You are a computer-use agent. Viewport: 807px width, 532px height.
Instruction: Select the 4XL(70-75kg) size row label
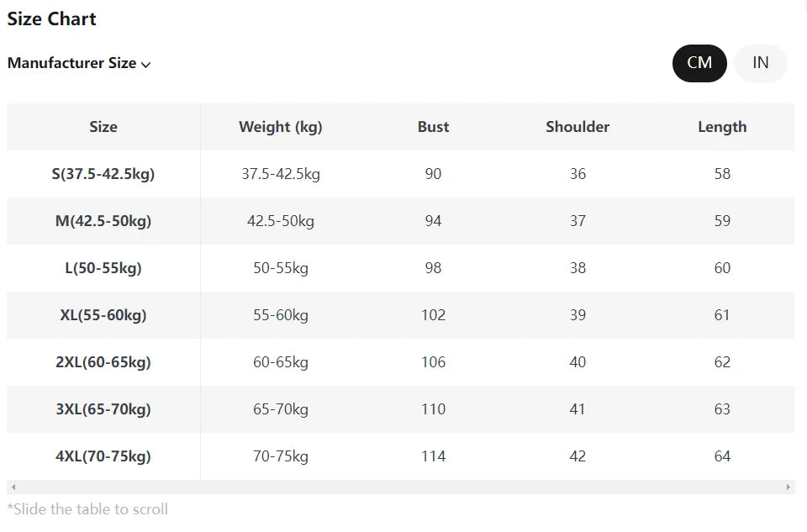coord(103,456)
